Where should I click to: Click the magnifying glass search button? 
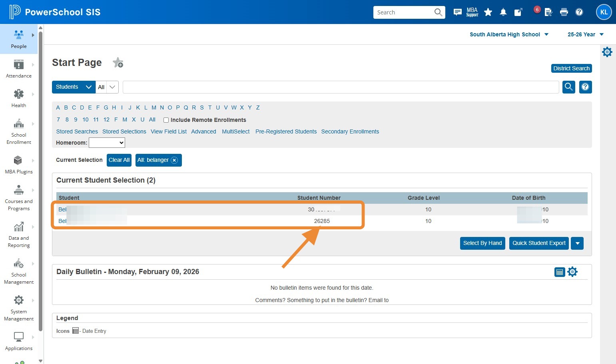[x=568, y=87]
